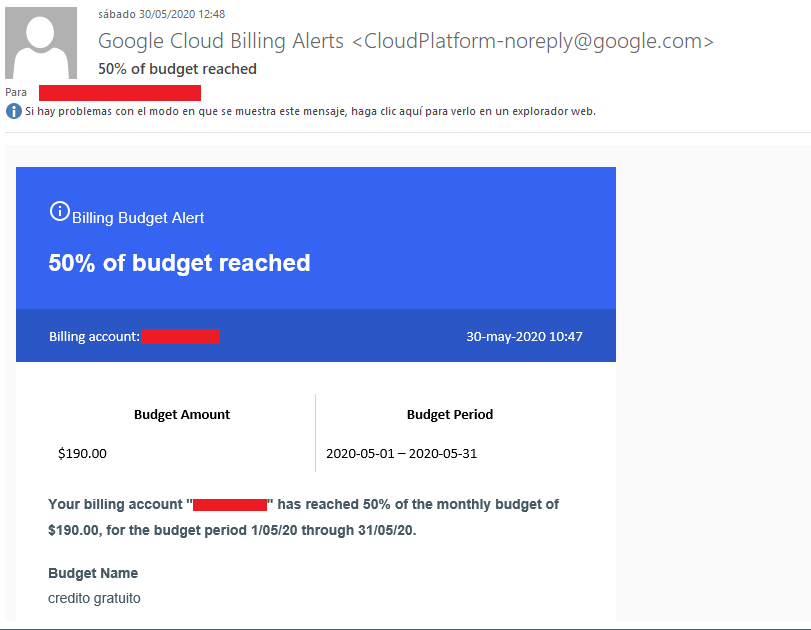Click the Budget Amount column header

(x=182, y=414)
